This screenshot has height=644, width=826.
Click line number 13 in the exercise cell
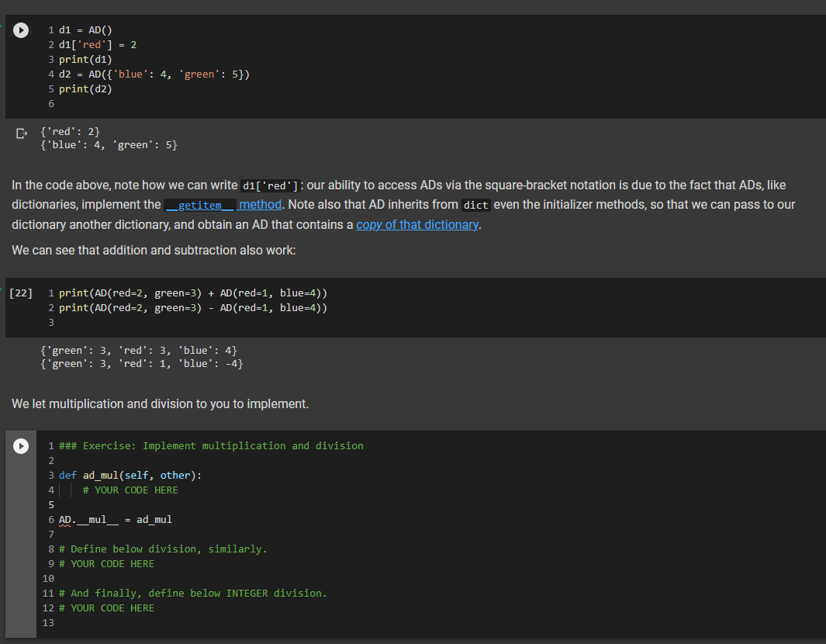coord(48,622)
